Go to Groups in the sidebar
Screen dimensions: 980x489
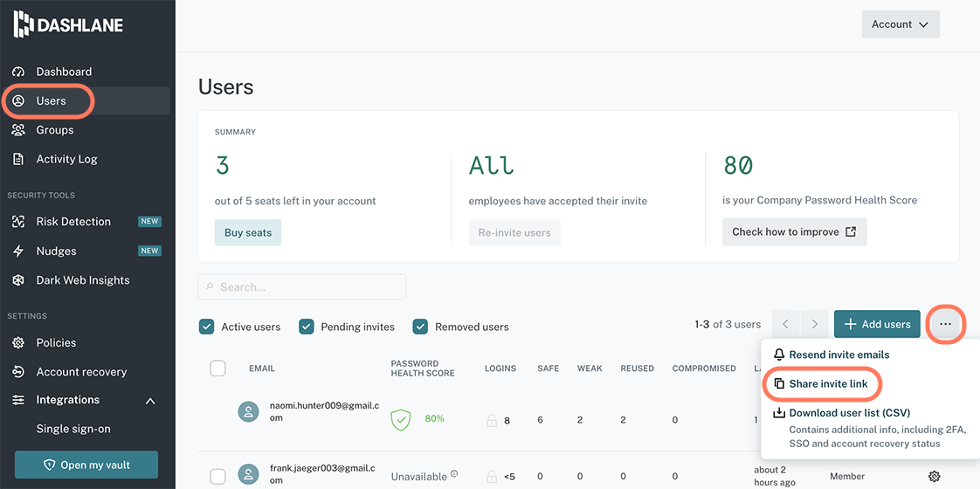(54, 130)
